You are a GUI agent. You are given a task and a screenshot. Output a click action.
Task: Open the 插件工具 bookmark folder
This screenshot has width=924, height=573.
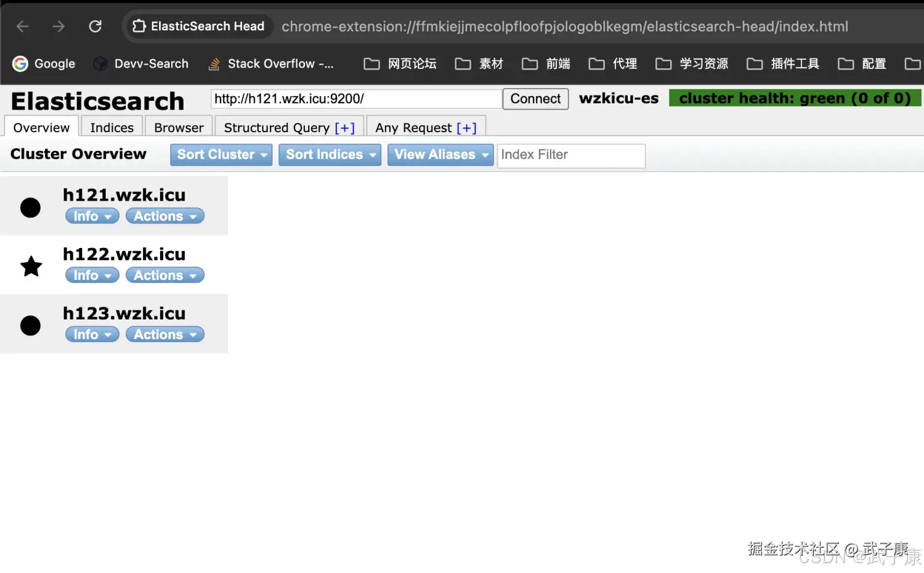783,63
